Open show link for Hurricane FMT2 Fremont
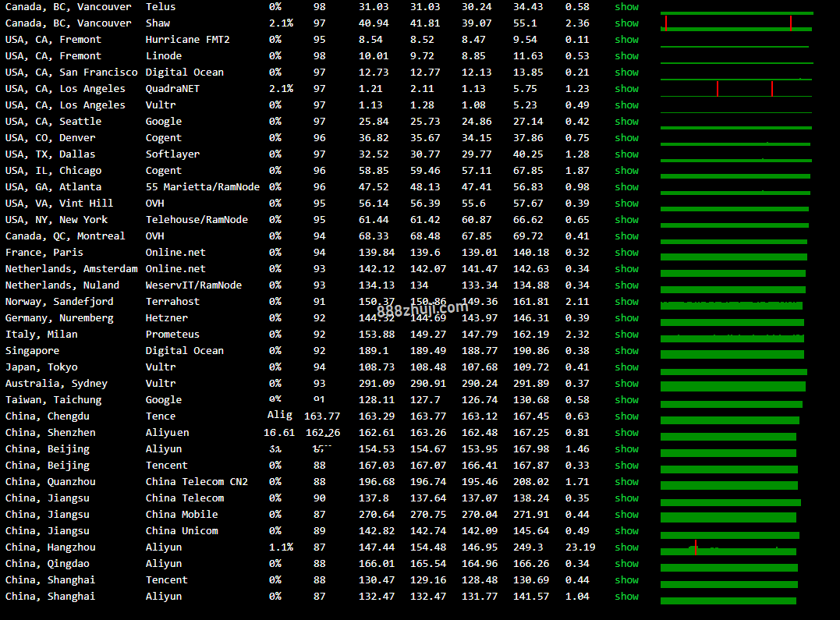The width and height of the screenshot is (840, 620). pyautogui.click(x=626, y=40)
